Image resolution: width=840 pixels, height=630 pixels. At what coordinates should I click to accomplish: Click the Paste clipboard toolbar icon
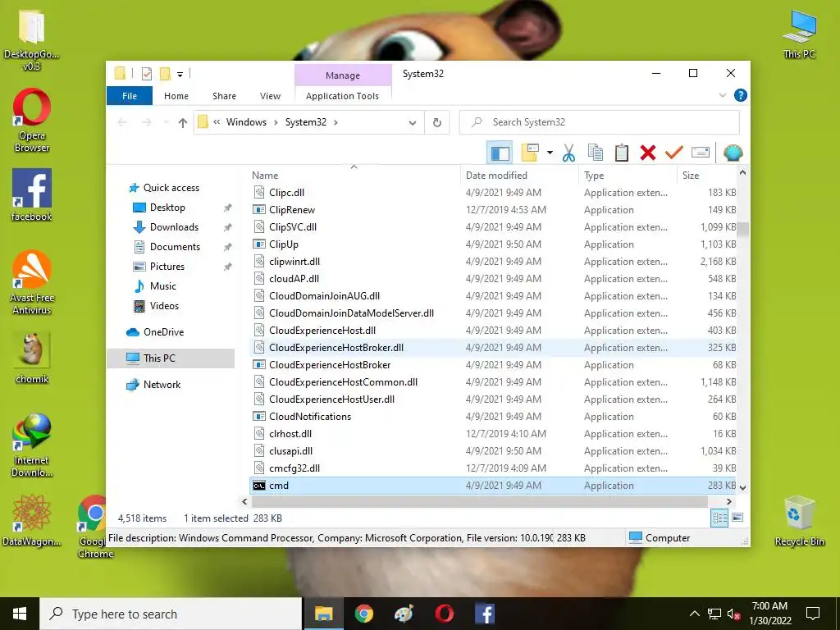click(x=622, y=153)
